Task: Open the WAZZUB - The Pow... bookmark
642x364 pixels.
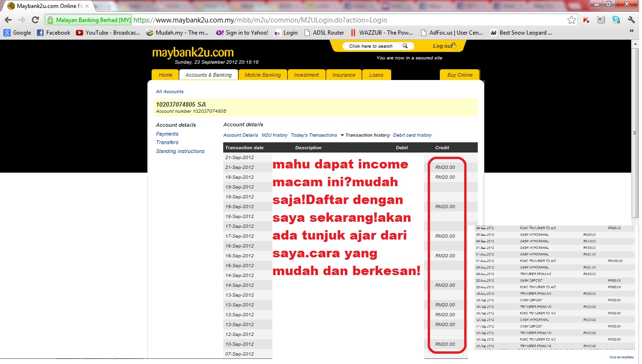Action: pyautogui.click(x=381, y=33)
